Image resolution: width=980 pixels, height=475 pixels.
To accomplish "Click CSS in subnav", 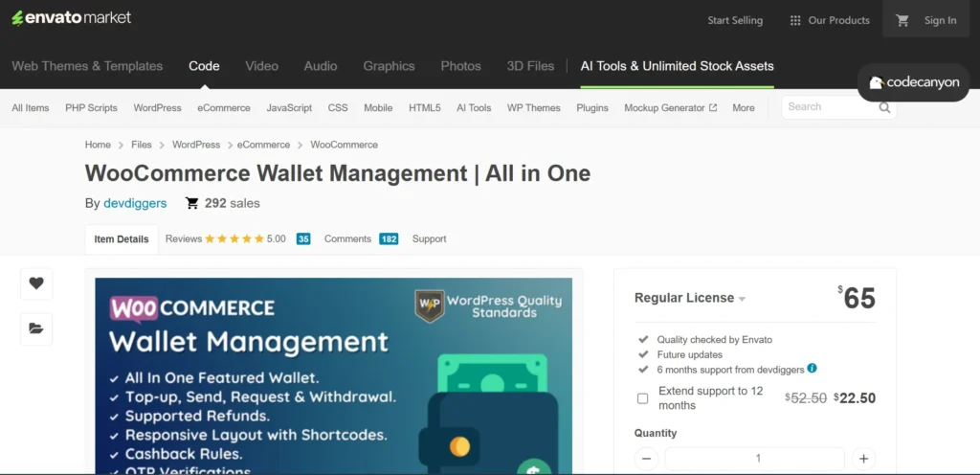I will pyautogui.click(x=338, y=107).
